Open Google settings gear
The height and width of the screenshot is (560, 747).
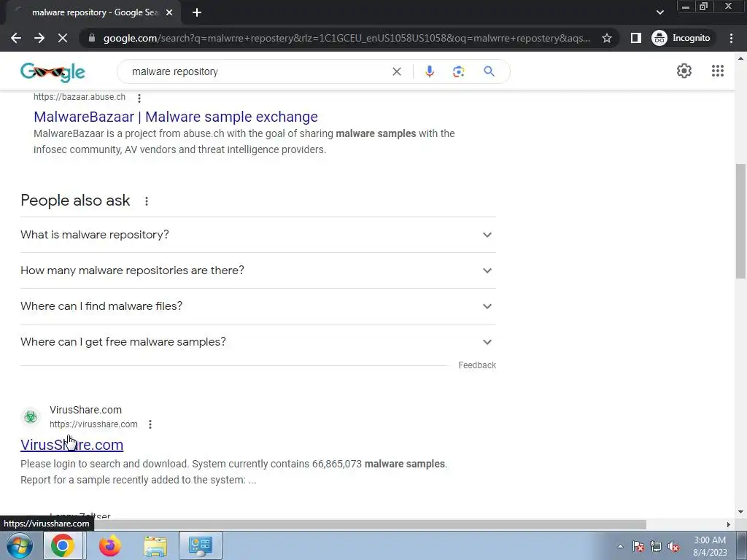coord(684,71)
